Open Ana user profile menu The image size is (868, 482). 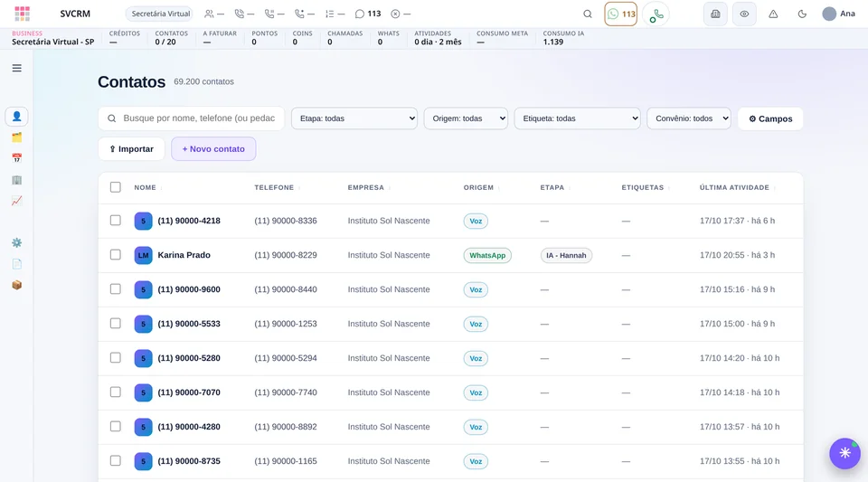click(x=839, y=14)
